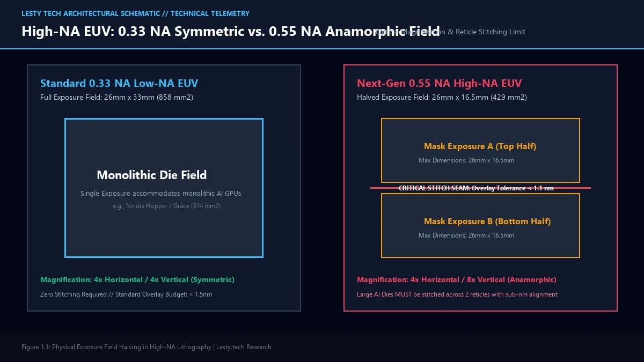This screenshot has height=362, width=644.
Task: Click 'CRITICAL STITCH SEAM: Overlay Tolerance < 1.1 nm' label
Action: (x=476, y=188)
